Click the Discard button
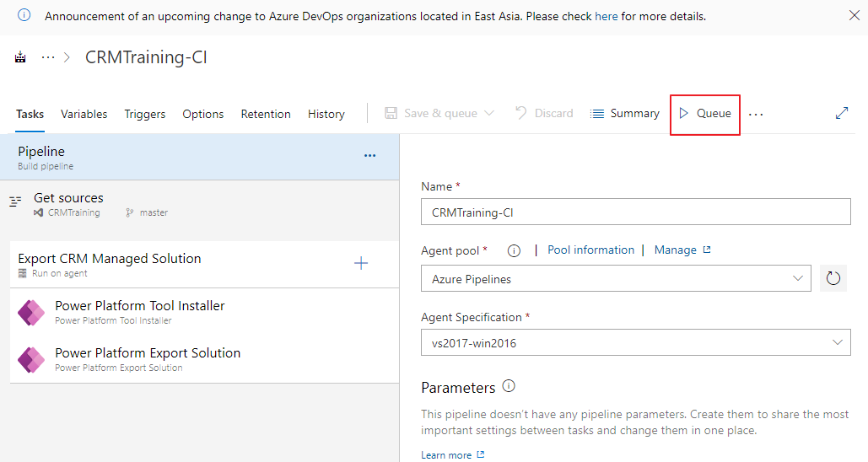868x462 pixels. (x=544, y=114)
